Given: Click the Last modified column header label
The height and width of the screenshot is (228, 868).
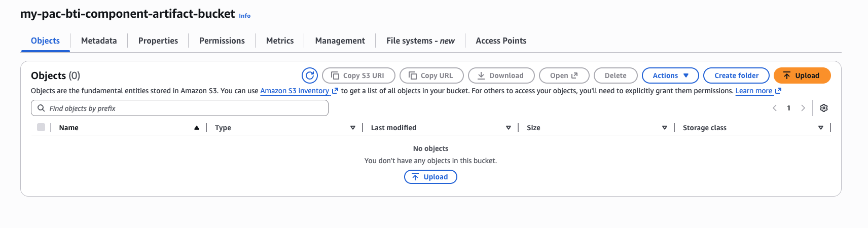Looking at the screenshot, I should click(x=393, y=128).
